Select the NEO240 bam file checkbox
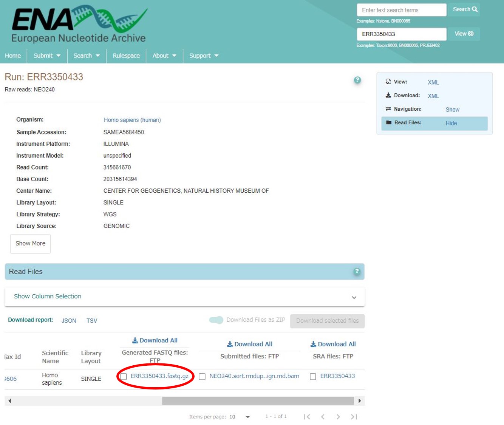 point(202,377)
